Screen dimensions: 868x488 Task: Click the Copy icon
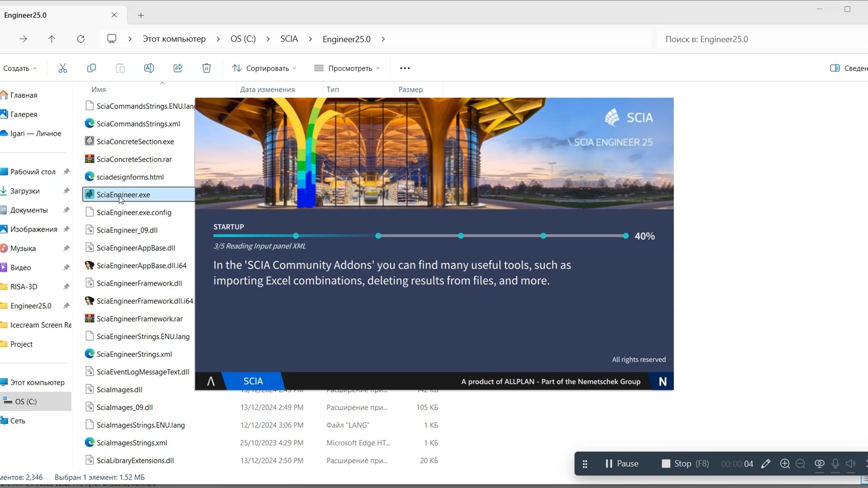point(91,68)
